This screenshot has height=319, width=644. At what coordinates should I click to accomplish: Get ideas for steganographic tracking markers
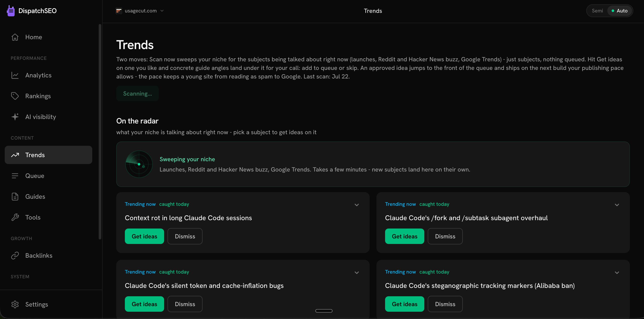(405, 304)
